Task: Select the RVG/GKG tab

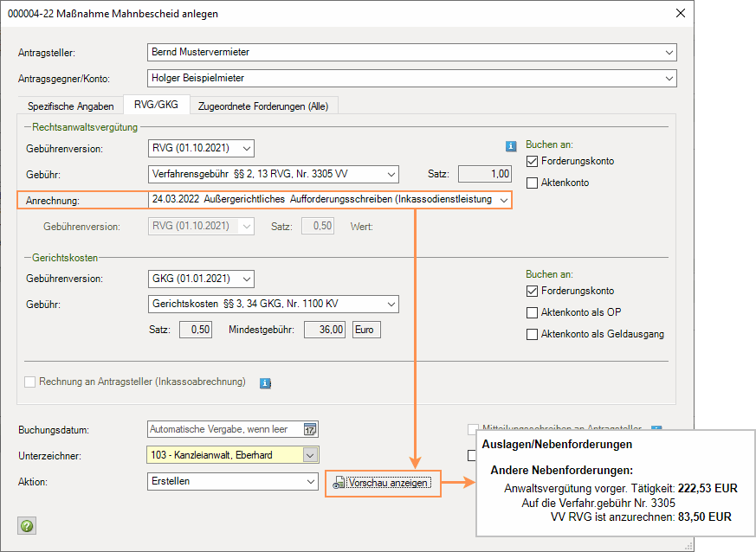Action: coord(156,105)
